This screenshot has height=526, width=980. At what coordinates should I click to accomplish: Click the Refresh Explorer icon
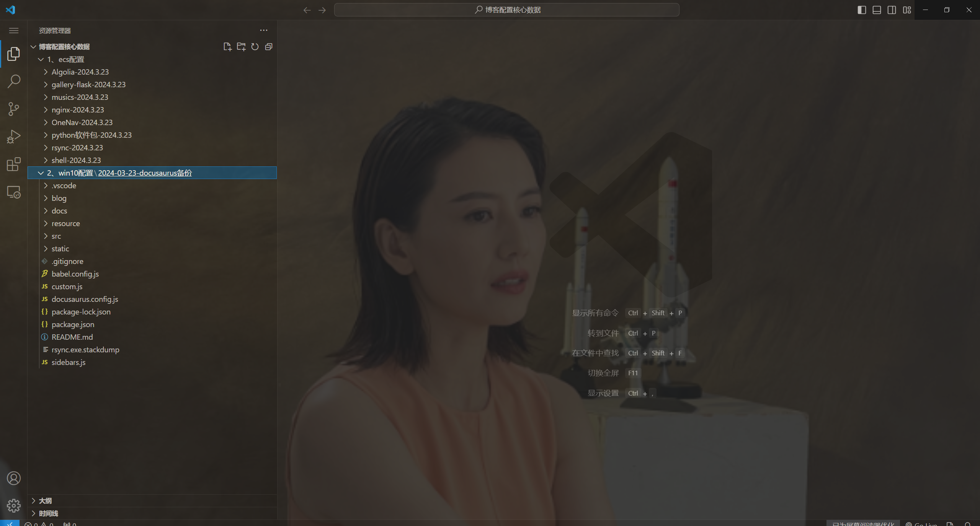255,47
